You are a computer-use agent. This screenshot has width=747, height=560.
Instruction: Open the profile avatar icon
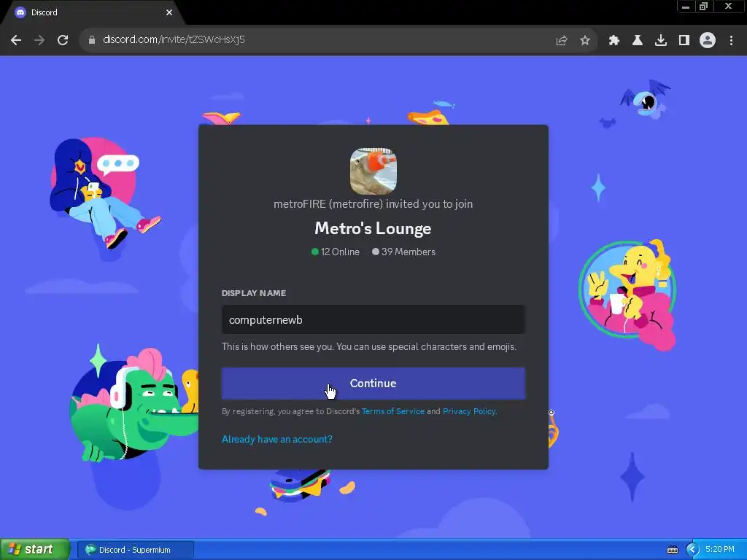coord(708,41)
